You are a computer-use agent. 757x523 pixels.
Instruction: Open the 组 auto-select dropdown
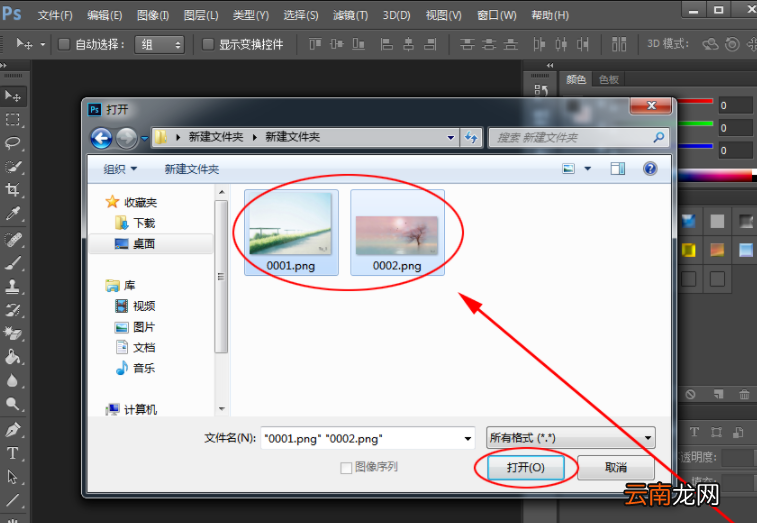(159, 45)
